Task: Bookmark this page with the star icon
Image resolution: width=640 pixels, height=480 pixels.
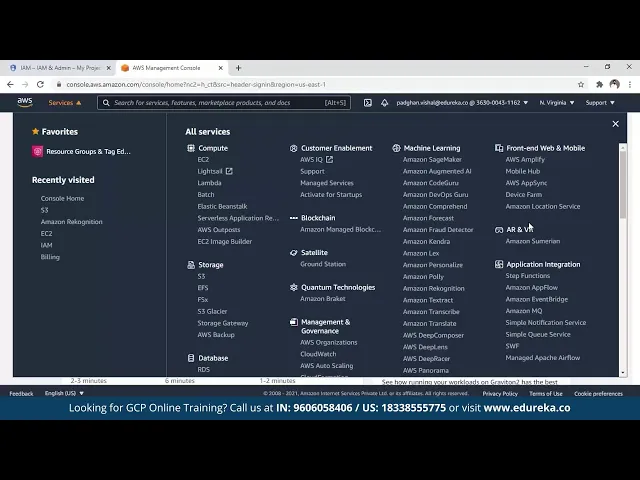Action: [x=581, y=84]
